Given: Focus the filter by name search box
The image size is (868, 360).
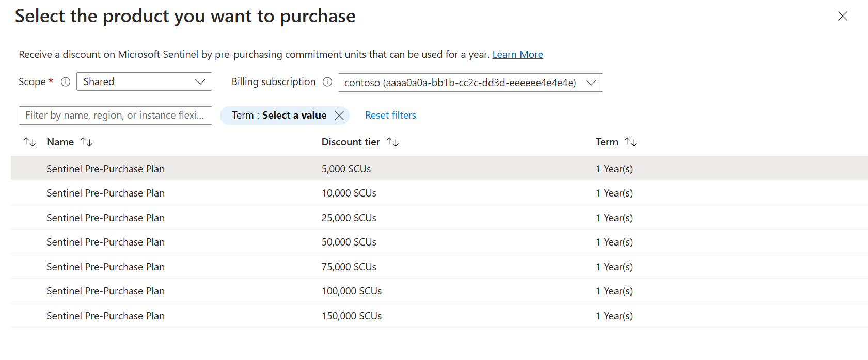Looking at the screenshot, I should (115, 116).
